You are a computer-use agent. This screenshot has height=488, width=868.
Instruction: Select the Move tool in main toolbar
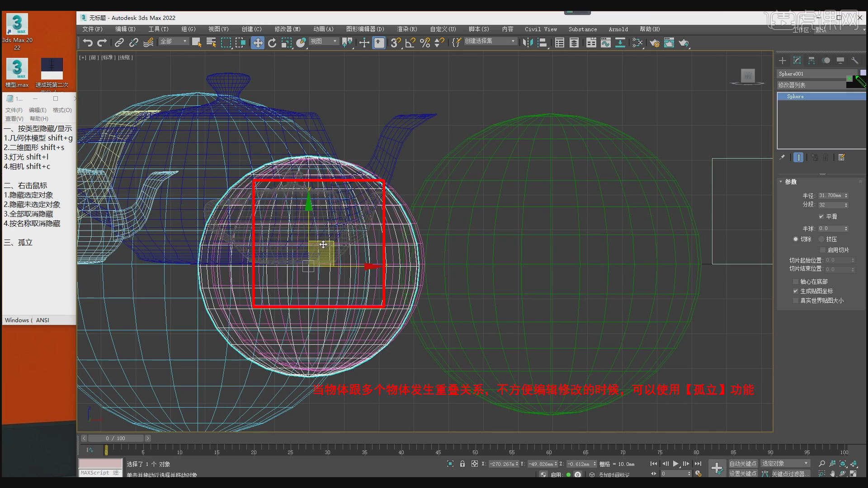[257, 42]
